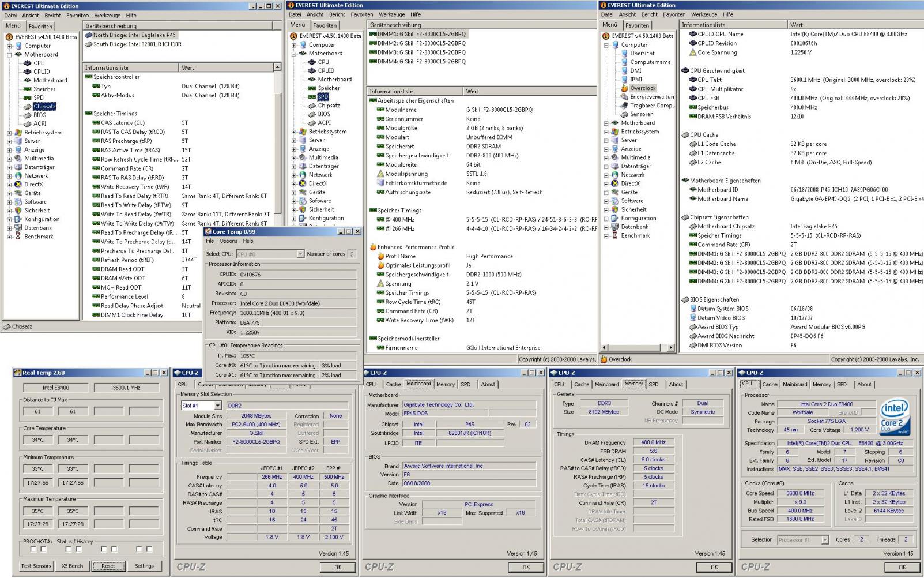924x578 pixels.
Task: Open ACPI entry in leftmost EVEREST tree
Action: coord(40,123)
